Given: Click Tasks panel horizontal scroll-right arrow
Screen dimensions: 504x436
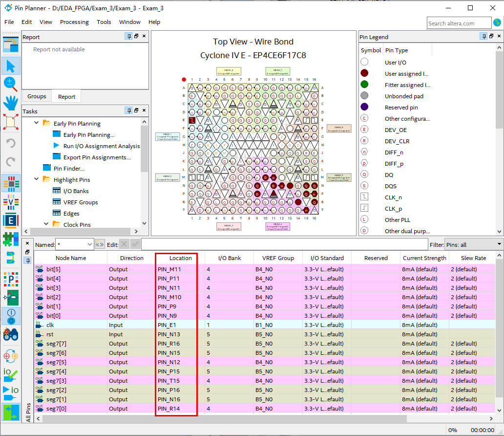Looking at the screenshot, I should (x=136, y=231).
